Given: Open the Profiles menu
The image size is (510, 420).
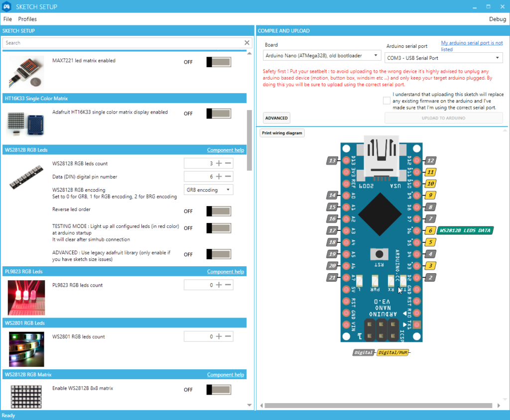Looking at the screenshot, I should point(27,19).
